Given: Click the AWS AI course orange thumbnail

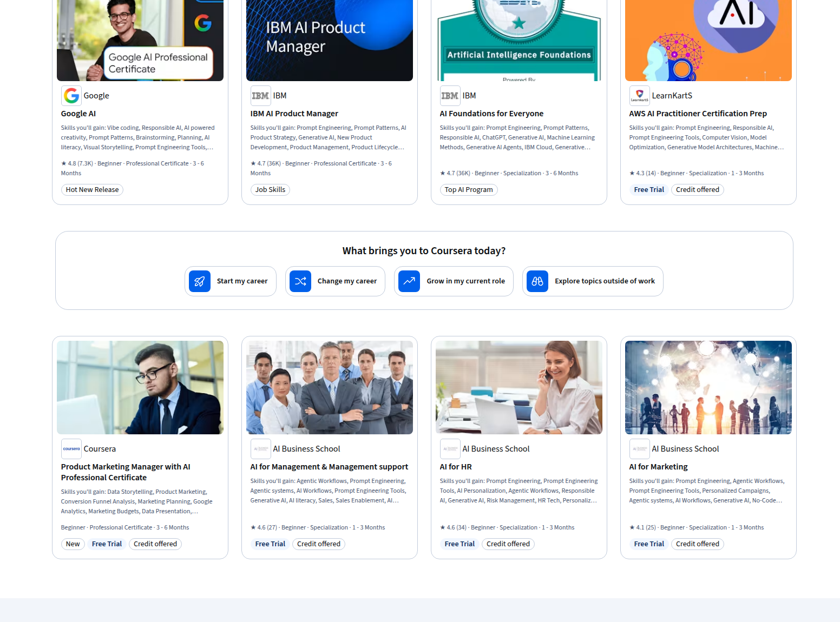Looking at the screenshot, I should coord(708,41).
